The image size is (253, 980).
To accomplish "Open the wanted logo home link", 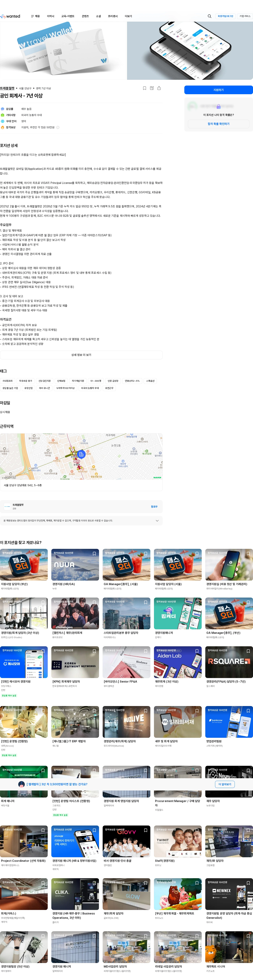I will pyautogui.click(x=10, y=16).
